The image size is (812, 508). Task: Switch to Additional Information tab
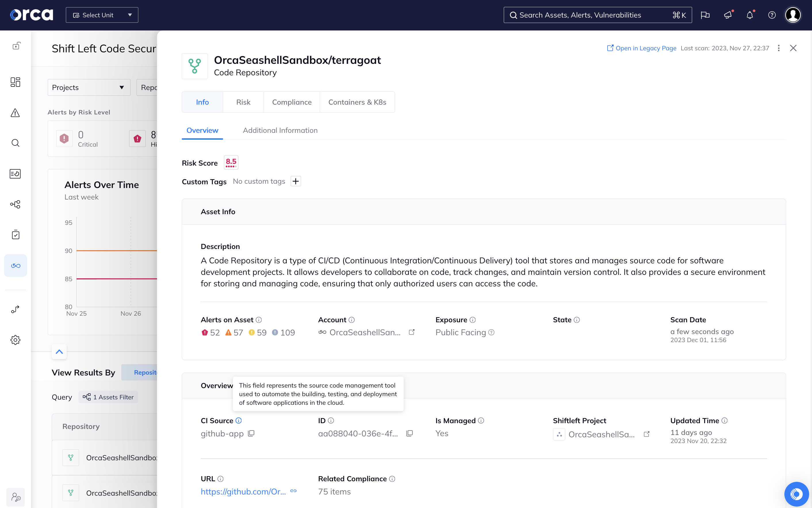(280, 130)
